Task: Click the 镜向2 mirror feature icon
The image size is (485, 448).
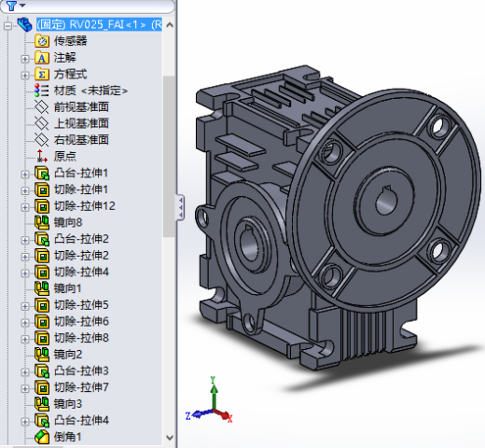Action: (x=42, y=355)
